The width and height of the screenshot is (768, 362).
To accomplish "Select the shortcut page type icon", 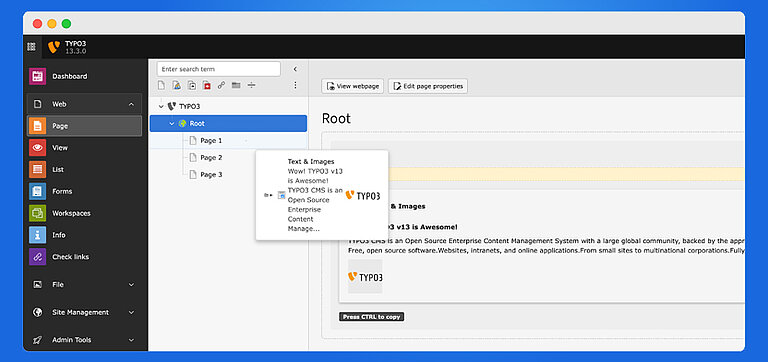I will [x=192, y=85].
